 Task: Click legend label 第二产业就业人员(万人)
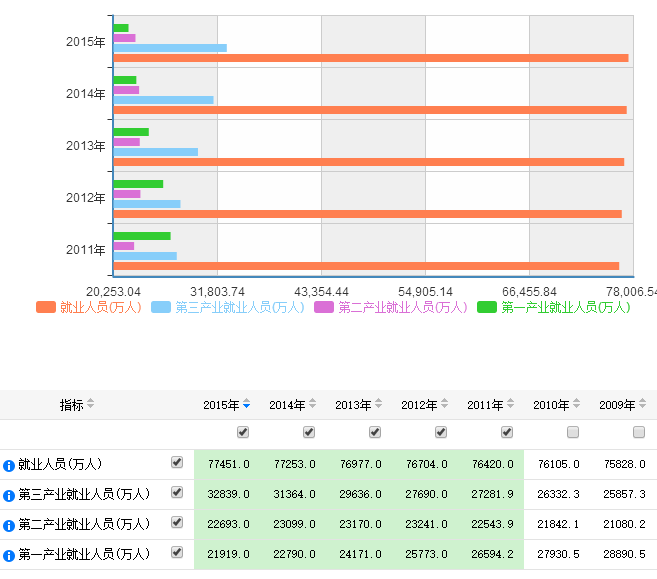point(403,307)
